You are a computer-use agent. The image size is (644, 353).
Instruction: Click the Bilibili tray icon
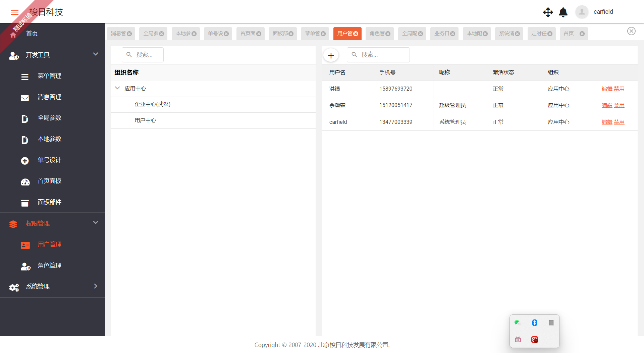tap(518, 340)
